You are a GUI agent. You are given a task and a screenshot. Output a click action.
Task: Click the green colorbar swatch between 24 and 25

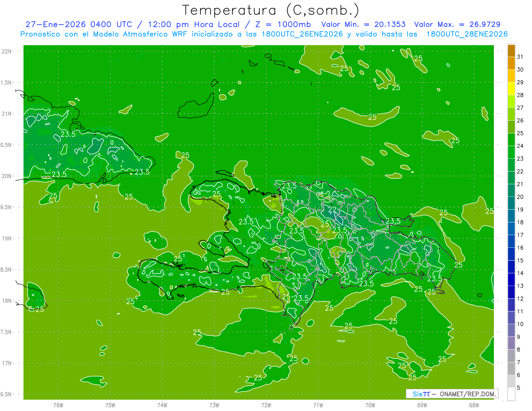point(512,140)
